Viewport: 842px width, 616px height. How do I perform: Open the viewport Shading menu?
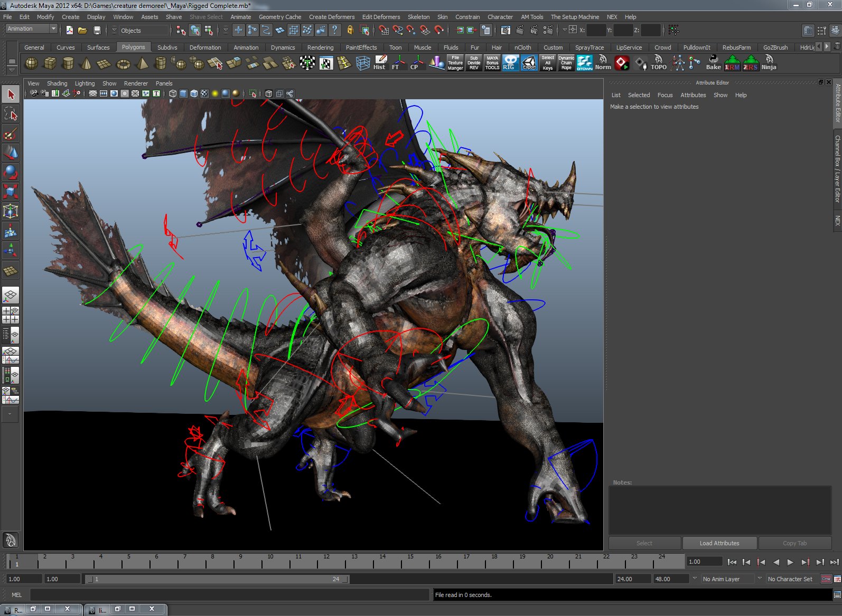coord(57,83)
